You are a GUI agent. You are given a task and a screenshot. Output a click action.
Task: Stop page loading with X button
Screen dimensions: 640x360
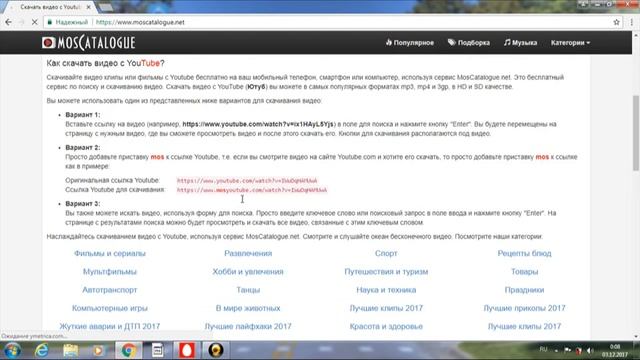coord(35,22)
